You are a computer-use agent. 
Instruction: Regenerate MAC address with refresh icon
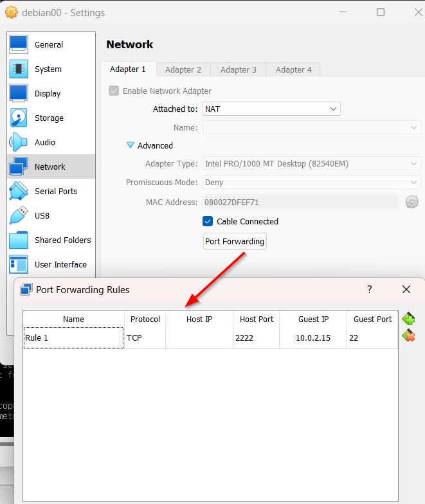412,203
